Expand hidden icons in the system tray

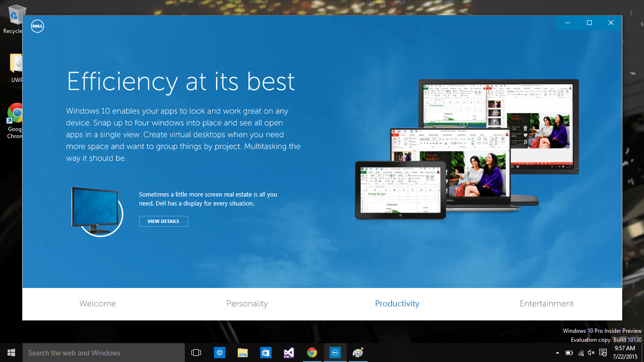pos(557,352)
